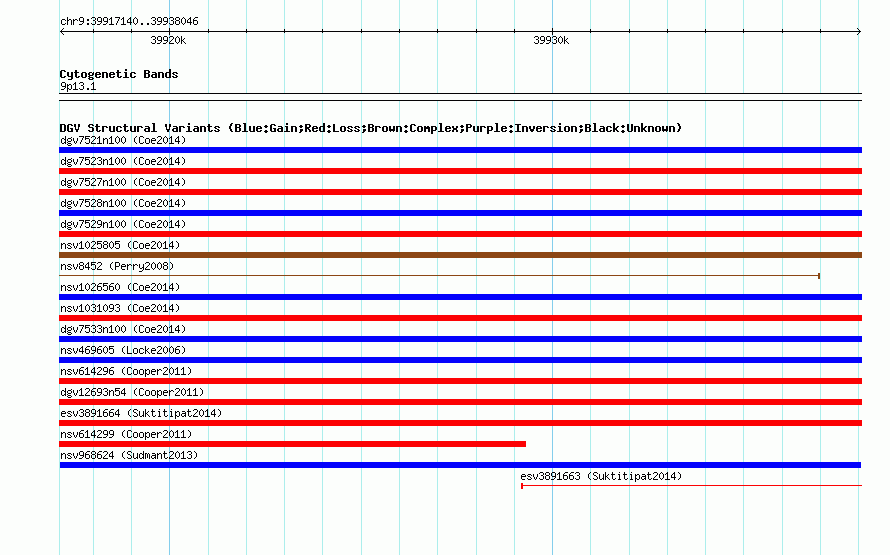Select the red nsv1031093 loss bar
The image size is (890, 555).
[x=460, y=318]
